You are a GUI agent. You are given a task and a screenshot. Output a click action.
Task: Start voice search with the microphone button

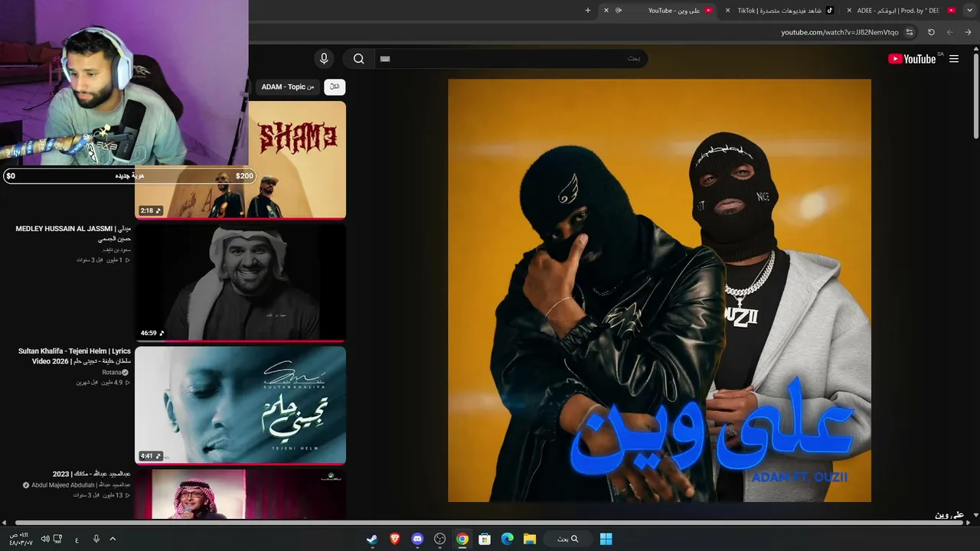(x=324, y=59)
